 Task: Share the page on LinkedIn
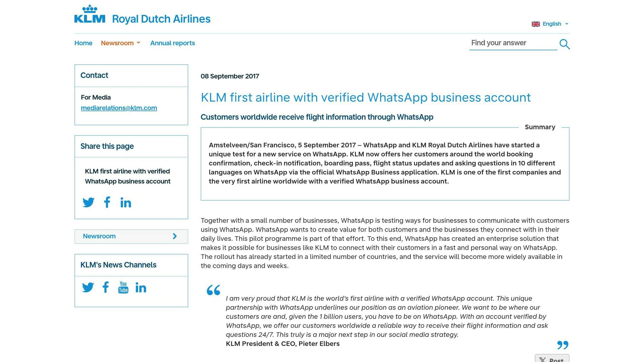coord(126,202)
